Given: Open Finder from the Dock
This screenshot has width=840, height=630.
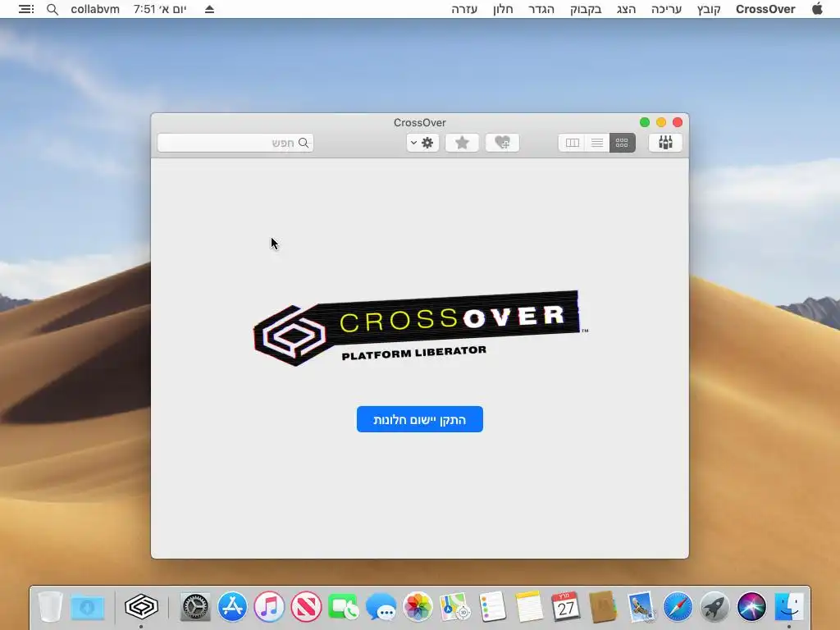Looking at the screenshot, I should click(789, 607).
